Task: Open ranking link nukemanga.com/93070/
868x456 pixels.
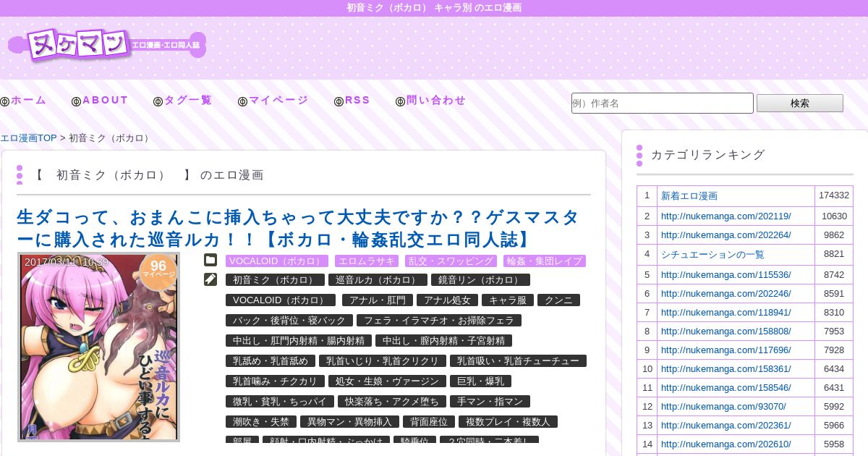Action: point(723,406)
